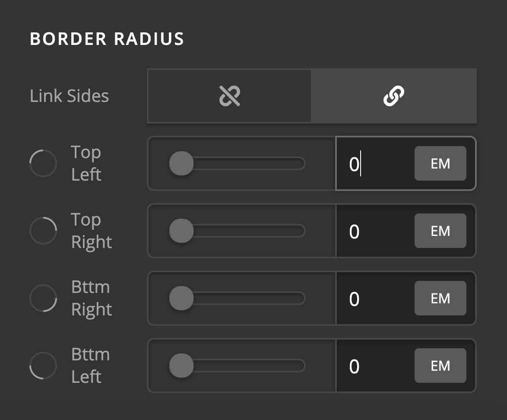Focus the Top Left radius value field
The height and width of the screenshot is (420, 507).
[375, 163]
